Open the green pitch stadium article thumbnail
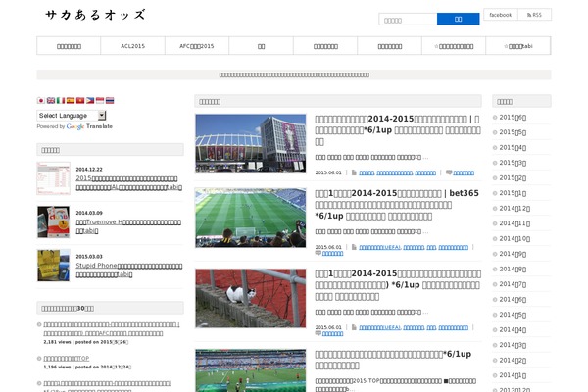 pos(251,218)
